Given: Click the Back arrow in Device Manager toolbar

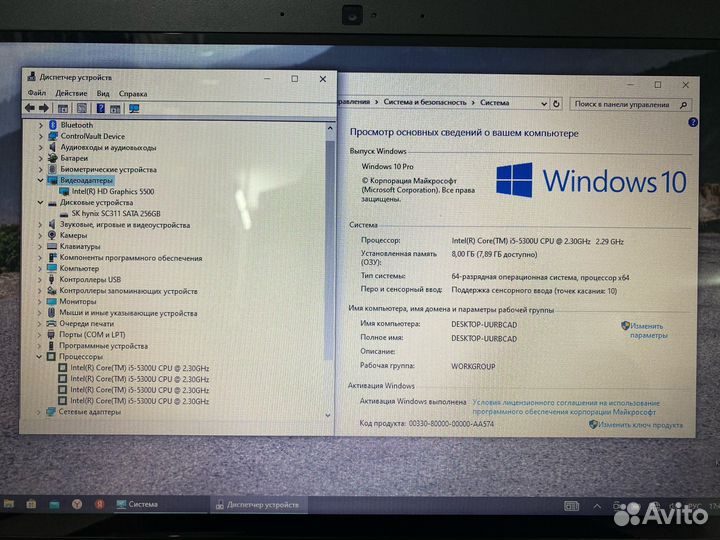Looking at the screenshot, I should [x=29, y=108].
